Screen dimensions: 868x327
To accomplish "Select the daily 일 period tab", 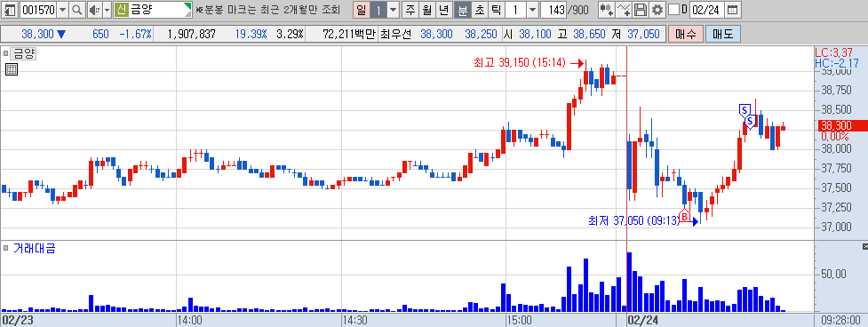I will 361,10.
